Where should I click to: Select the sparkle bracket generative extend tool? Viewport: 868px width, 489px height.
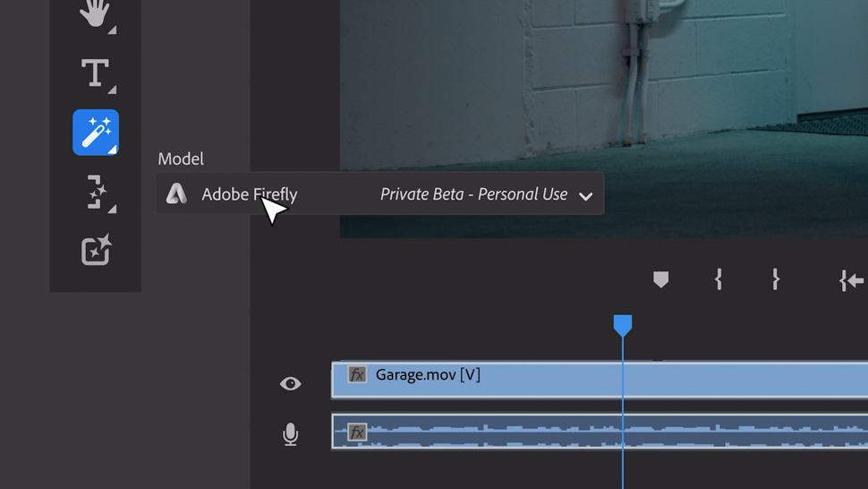pos(97,193)
